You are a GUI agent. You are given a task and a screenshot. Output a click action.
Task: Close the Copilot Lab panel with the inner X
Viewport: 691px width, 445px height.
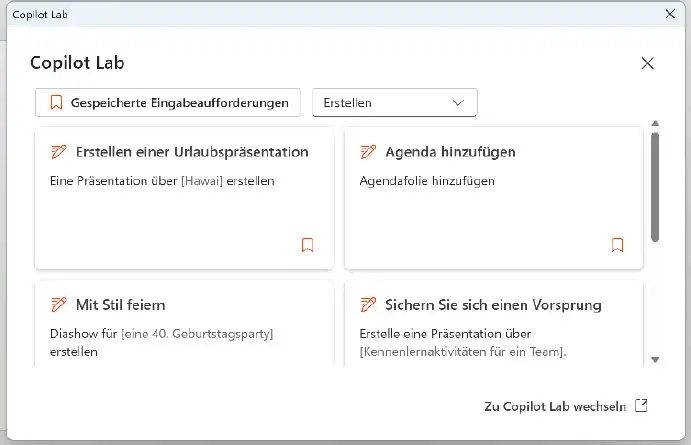pos(647,63)
